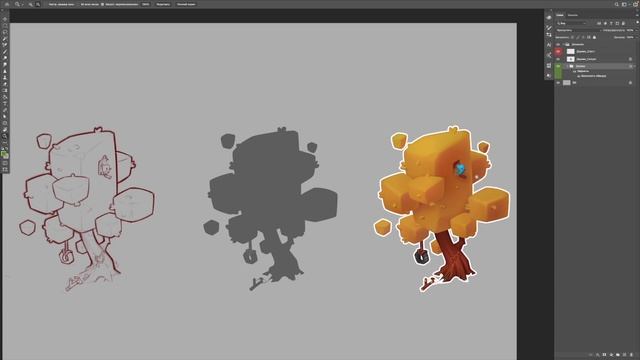Create a new group folder icon
Screen dimensions: 640x360
click(x=618, y=355)
